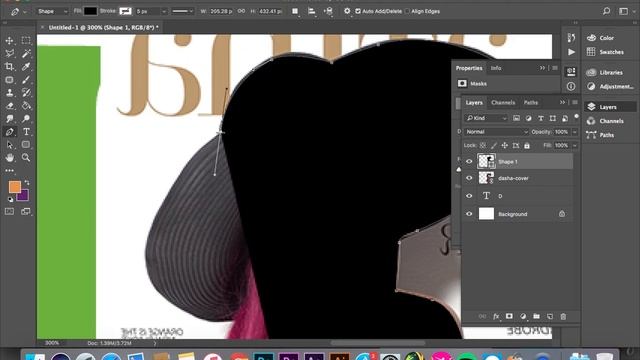This screenshot has width=640, height=360.
Task: Toggle lock all on layer
Action: tap(527, 145)
